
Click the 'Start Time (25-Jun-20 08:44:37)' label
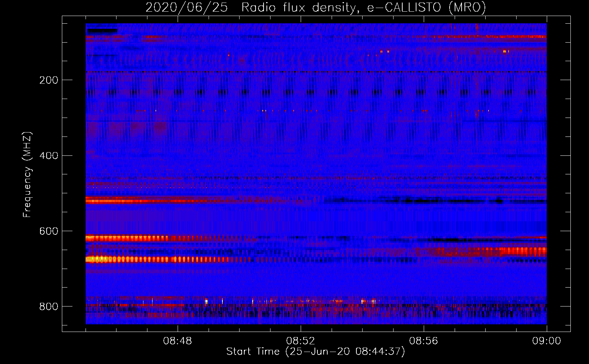[316, 352]
